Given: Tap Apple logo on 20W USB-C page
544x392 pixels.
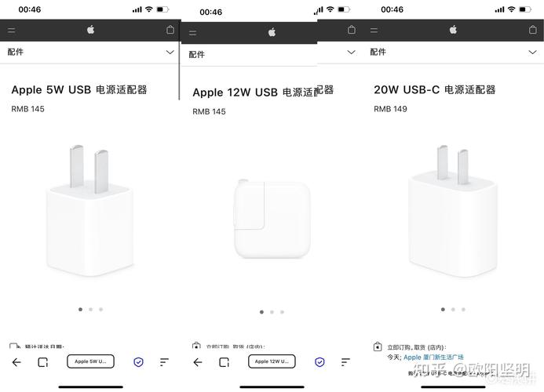Looking at the screenshot, I should point(453,30).
